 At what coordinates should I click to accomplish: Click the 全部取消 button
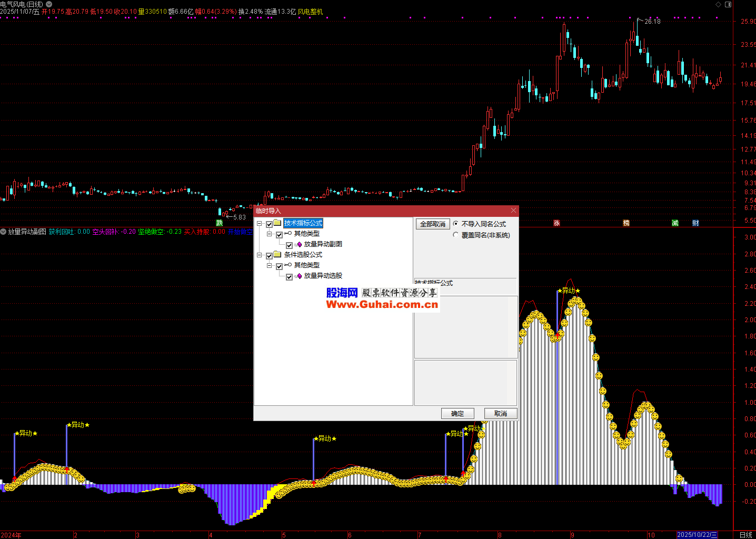pos(433,224)
